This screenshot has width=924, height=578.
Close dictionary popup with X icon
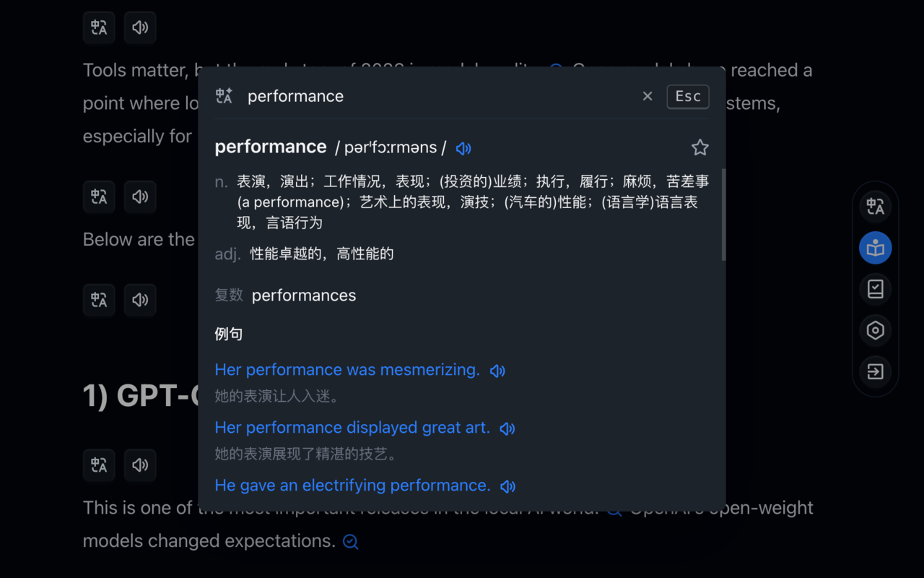click(x=648, y=96)
